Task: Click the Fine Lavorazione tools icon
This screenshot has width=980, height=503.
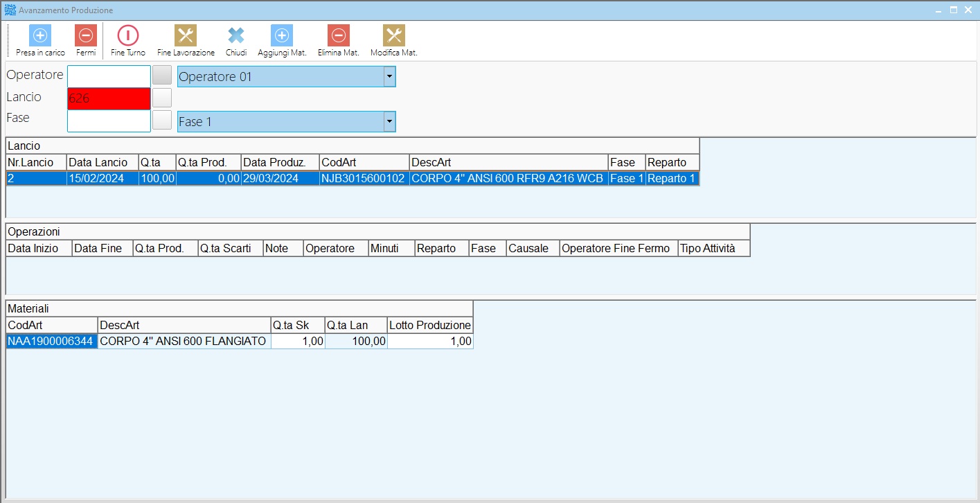Action: pos(186,35)
